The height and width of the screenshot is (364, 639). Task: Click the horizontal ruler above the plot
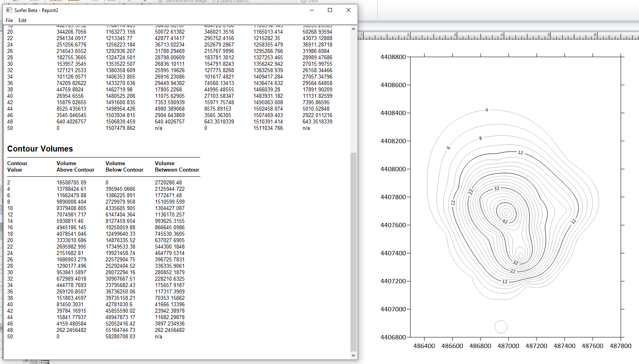click(498, 36)
